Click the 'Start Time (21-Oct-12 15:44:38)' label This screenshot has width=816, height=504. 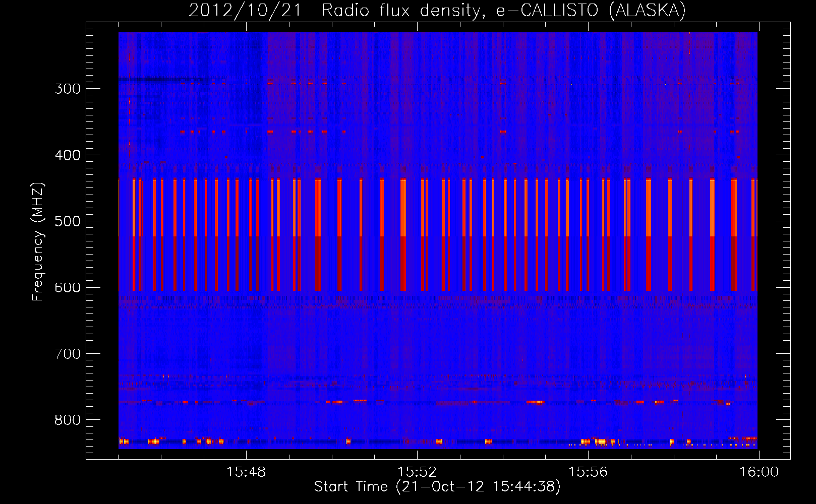(437, 487)
